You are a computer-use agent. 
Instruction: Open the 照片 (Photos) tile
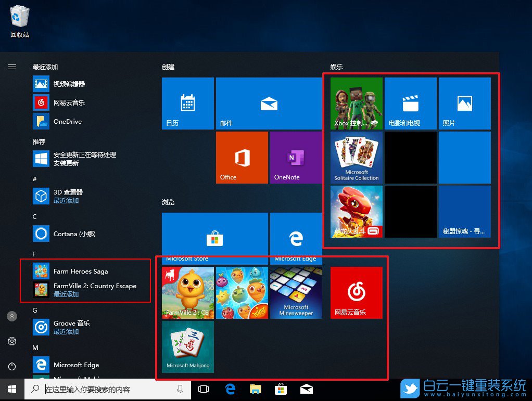464,103
